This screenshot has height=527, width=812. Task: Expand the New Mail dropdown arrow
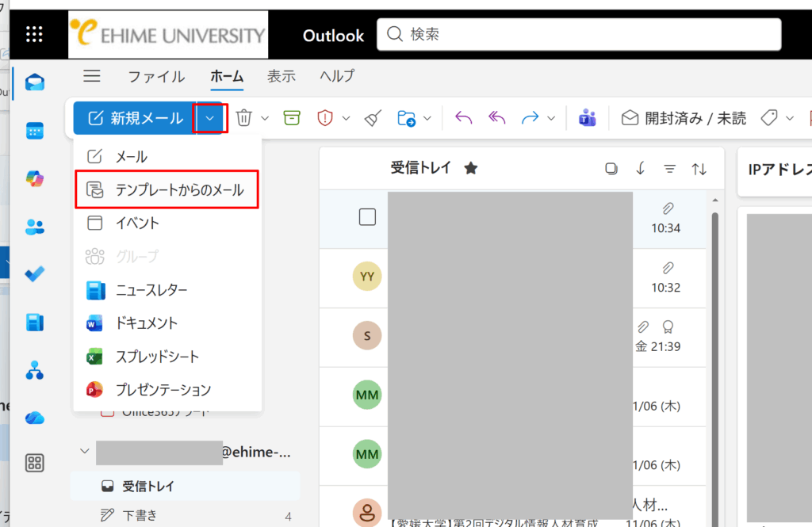click(210, 118)
